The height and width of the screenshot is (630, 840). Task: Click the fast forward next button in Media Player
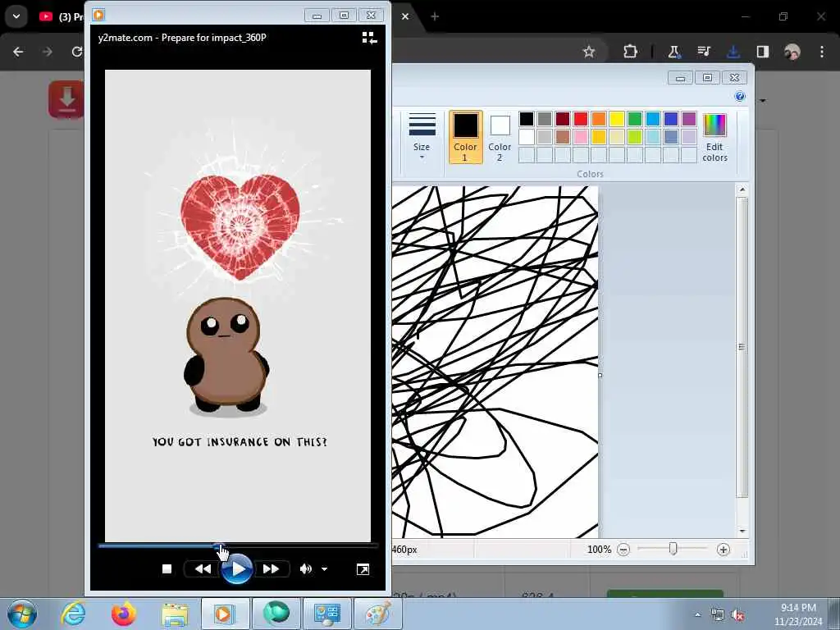(x=271, y=569)
